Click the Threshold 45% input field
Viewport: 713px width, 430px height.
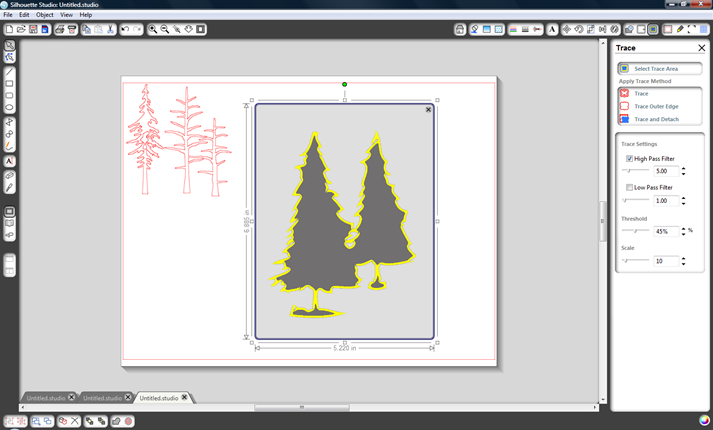(666, 231)
